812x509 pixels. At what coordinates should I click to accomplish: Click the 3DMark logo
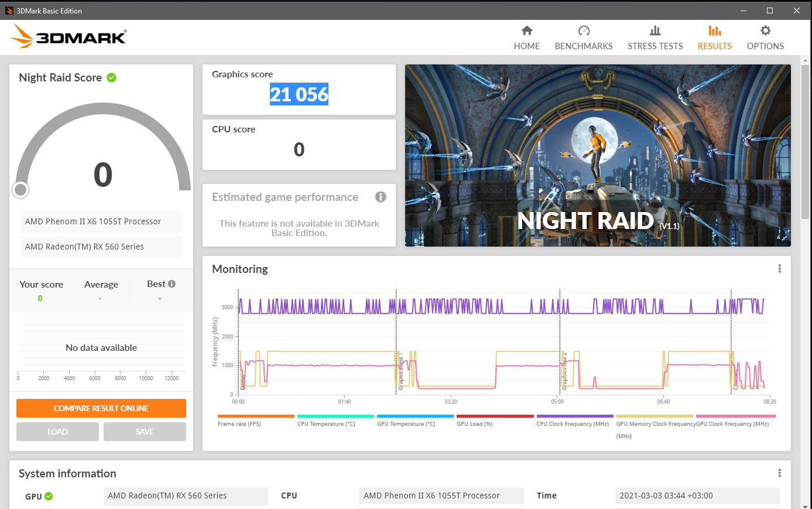68,36
